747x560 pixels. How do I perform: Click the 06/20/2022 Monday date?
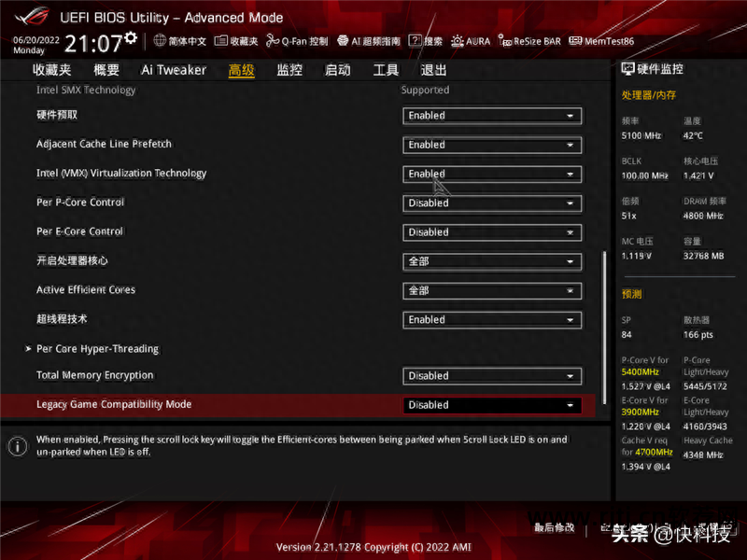[x=35, y=45]
